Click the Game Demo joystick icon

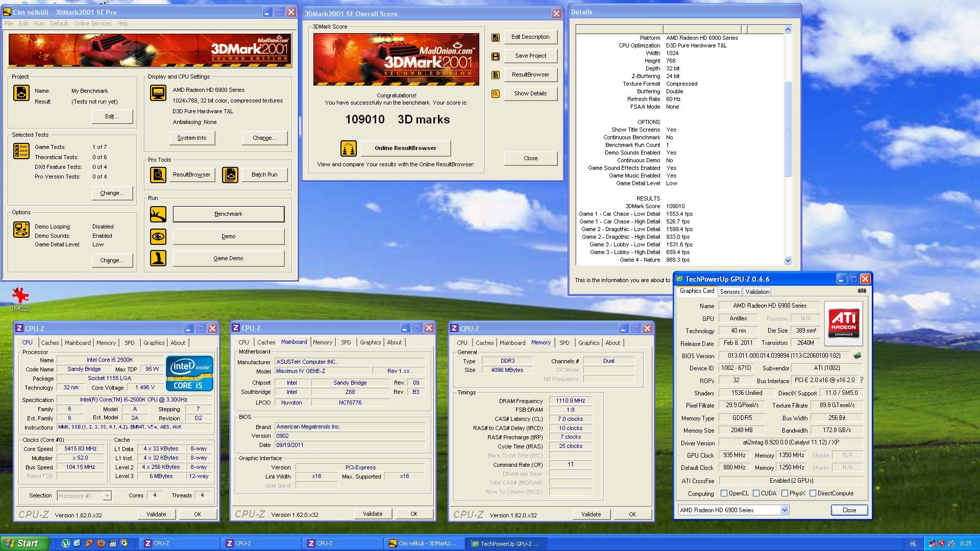click(x=158, y=258)
